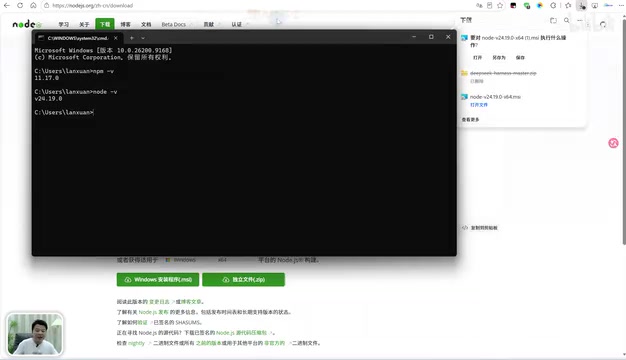Click 保存 for the node msi download
The height and width of the screenshot is (360, 626).
point(520,58)
